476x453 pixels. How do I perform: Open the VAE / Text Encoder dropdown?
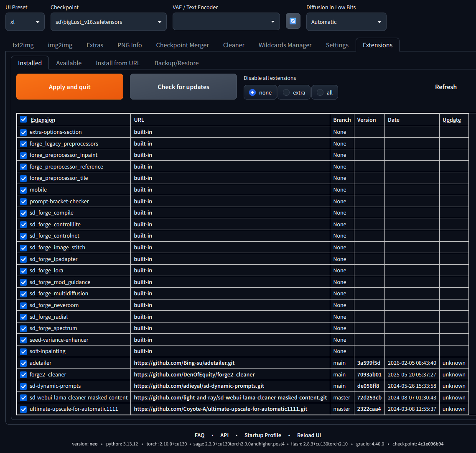click(226, 22)
